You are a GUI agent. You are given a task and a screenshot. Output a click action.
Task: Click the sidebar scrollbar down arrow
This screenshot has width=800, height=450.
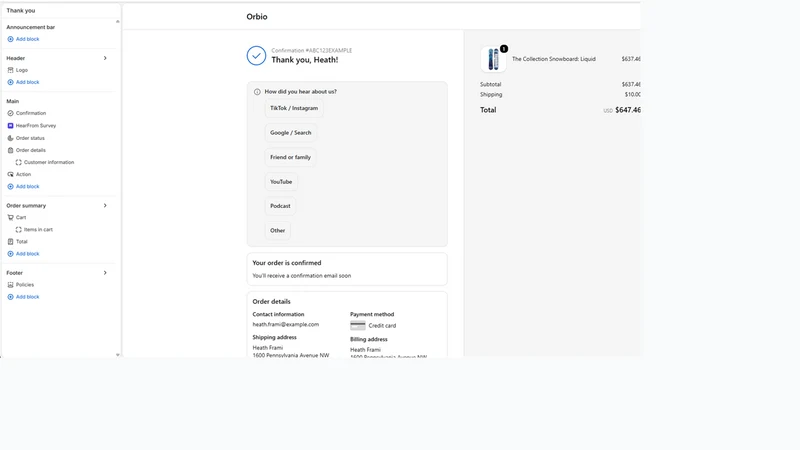[117, 355]
